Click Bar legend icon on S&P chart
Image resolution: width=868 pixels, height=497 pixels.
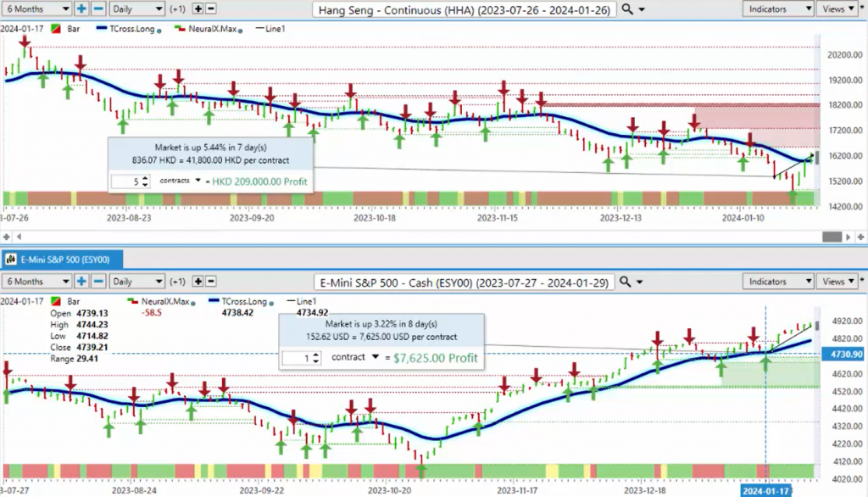click(x=56, y=301)
